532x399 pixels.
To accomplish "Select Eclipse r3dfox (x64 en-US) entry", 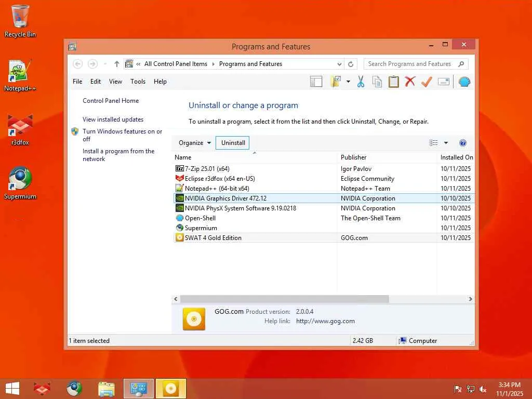I will point(324,179).
